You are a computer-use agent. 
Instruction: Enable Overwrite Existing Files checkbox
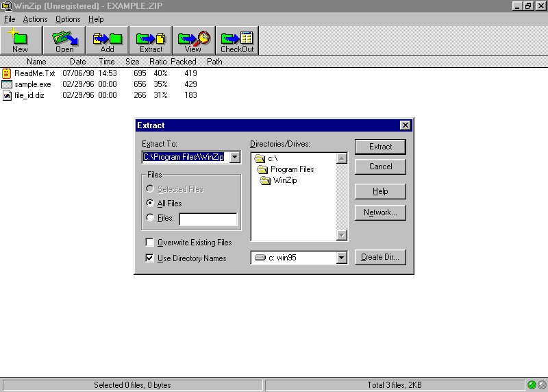[x=149, y=243]
